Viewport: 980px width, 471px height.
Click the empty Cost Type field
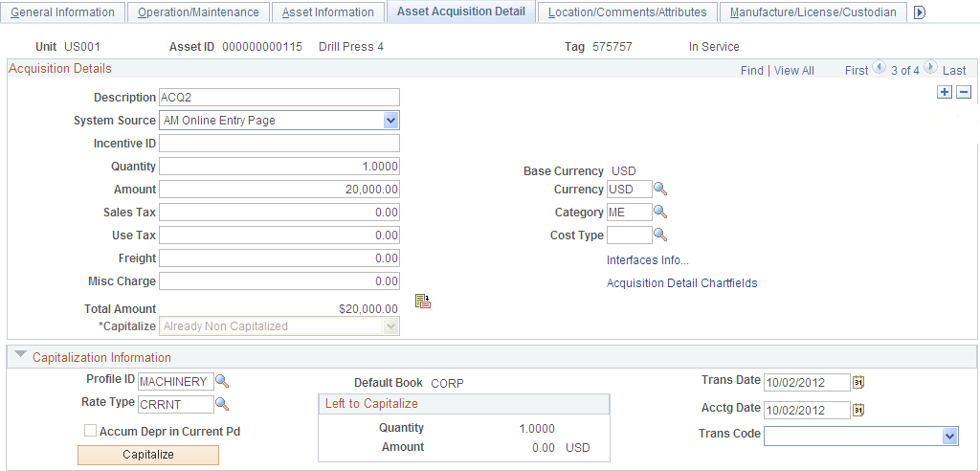(x=629, y=235)
